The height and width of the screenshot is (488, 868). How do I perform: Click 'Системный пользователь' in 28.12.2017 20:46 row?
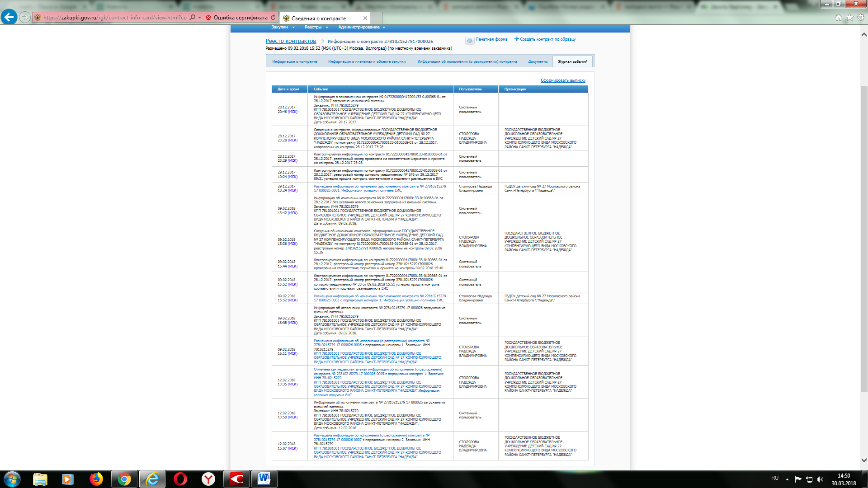coord(470,109)
